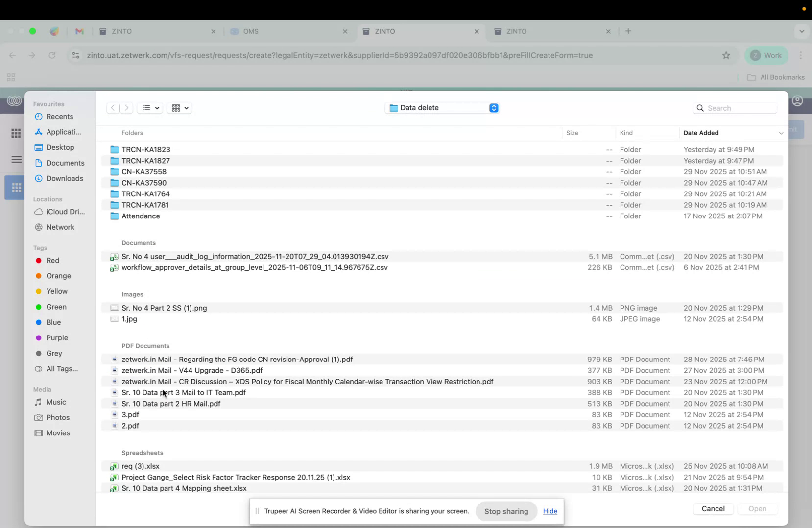Toggle the Date Added sort chevron
The width and height of the screenshot is (812, 528).
click(x=781, y=133)
